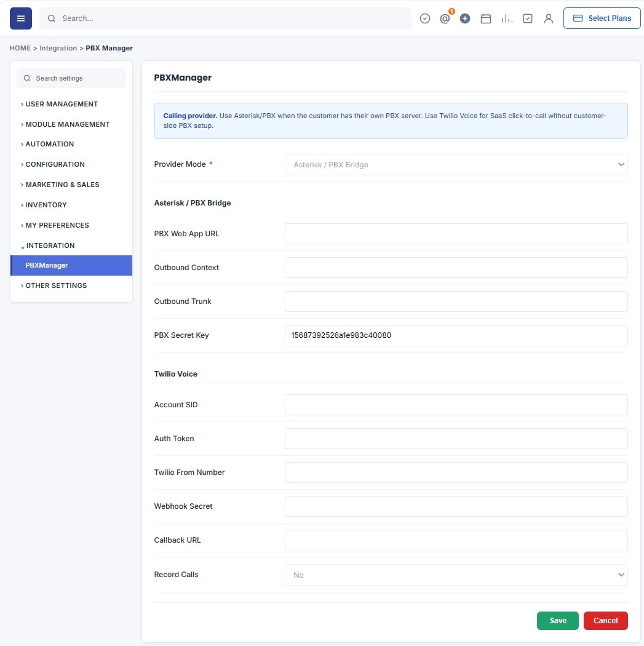This screenshot has width=644, height=646.
Task: Expand CONFIGURATION section
Action: 53,164
